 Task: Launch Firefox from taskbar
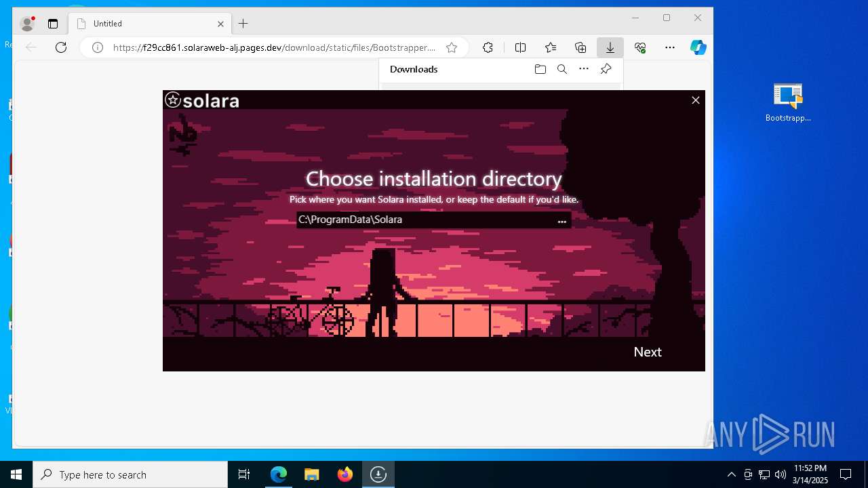344,474
